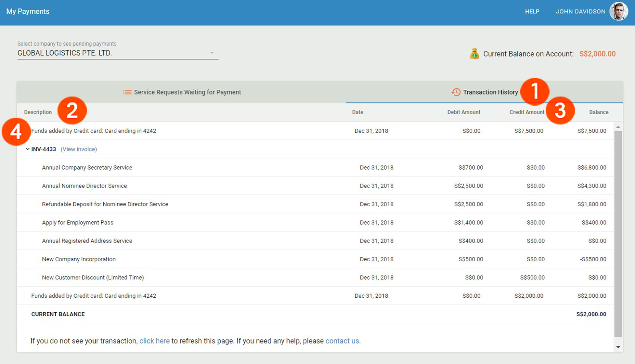
Task: Open the company selection dropdown
Action: [x=117, y=53]
